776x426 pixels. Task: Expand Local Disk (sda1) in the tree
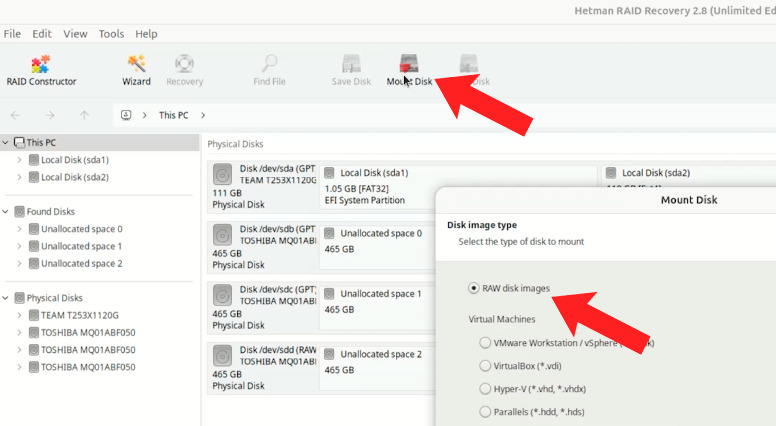click(19, 160)
